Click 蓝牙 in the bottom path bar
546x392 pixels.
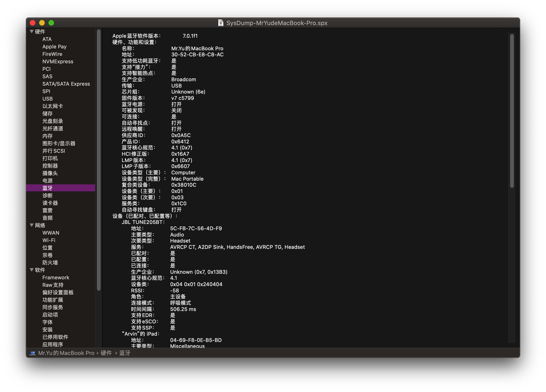click(125, 353)
